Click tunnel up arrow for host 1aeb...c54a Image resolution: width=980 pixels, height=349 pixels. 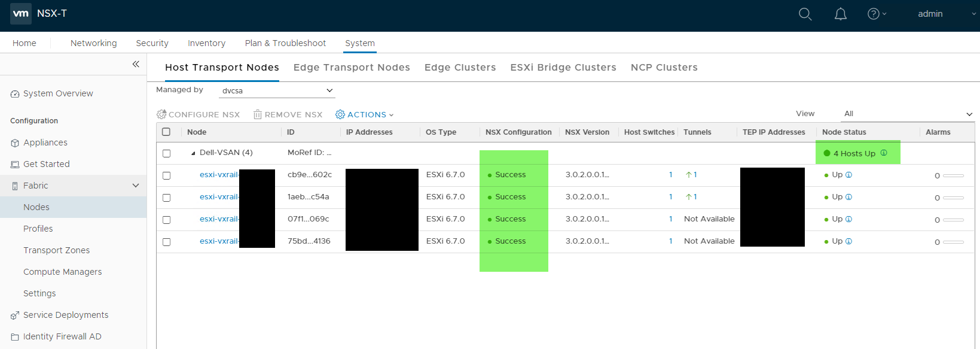(x=689, y=197)
